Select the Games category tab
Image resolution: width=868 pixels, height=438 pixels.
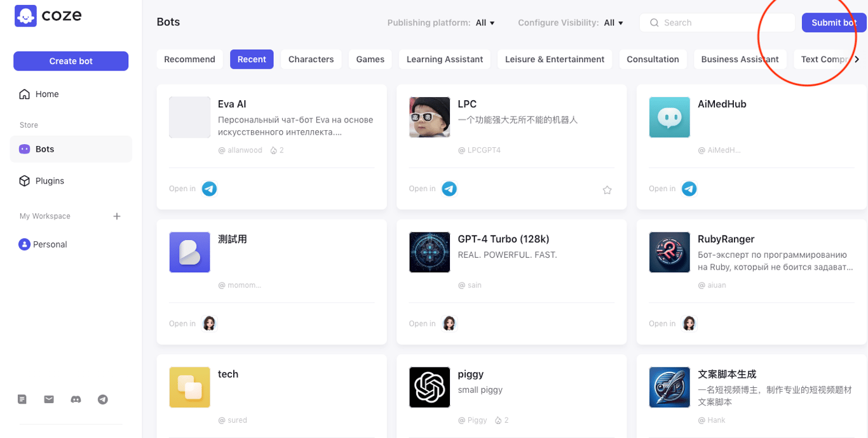click(370, 59)
